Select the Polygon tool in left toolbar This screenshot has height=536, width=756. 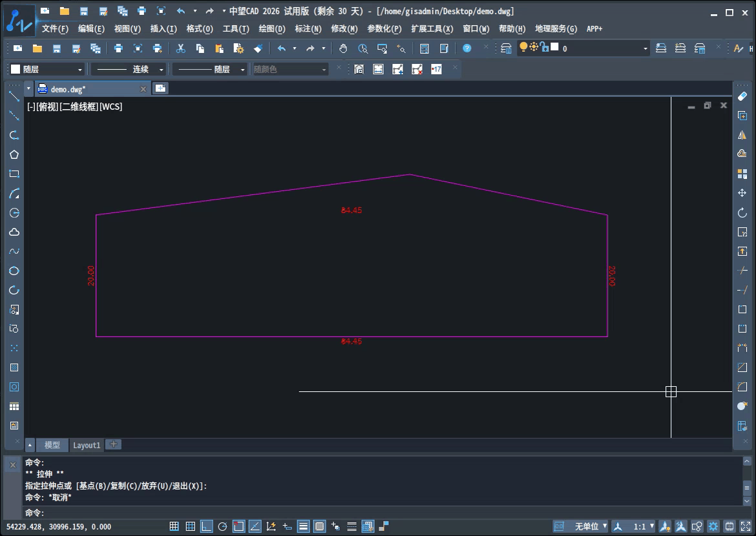pos(14,154)
